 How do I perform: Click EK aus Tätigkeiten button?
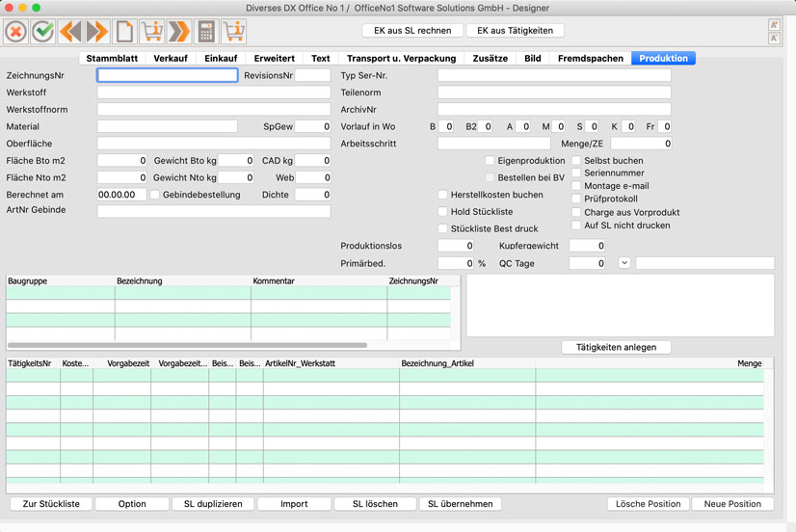click(x=515, y=31)
